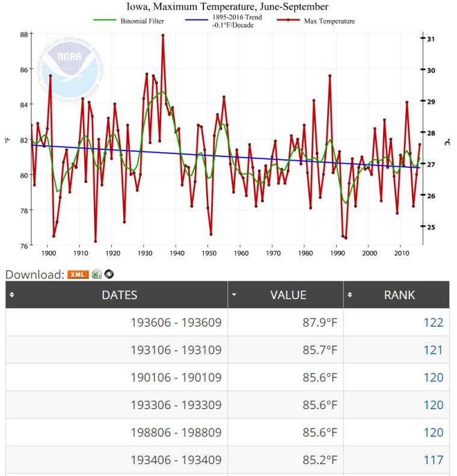
Task: Click the 1936 peak data point
Action: [x=163, y=35]
